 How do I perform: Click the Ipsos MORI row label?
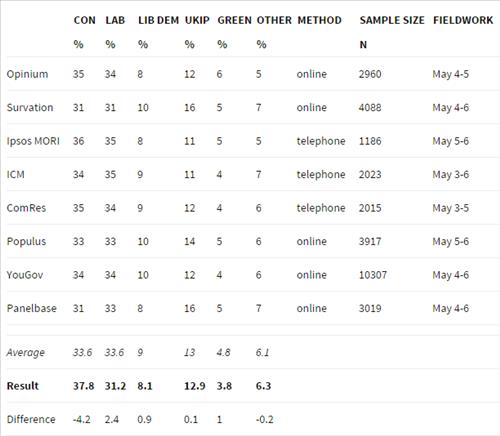(x=33, y=141)
